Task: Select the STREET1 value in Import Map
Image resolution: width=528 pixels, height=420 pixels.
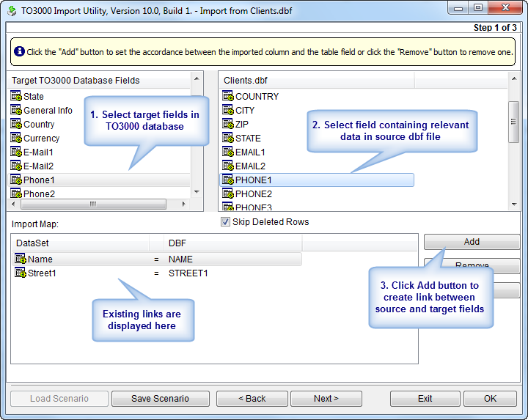Action: point(188,273)
